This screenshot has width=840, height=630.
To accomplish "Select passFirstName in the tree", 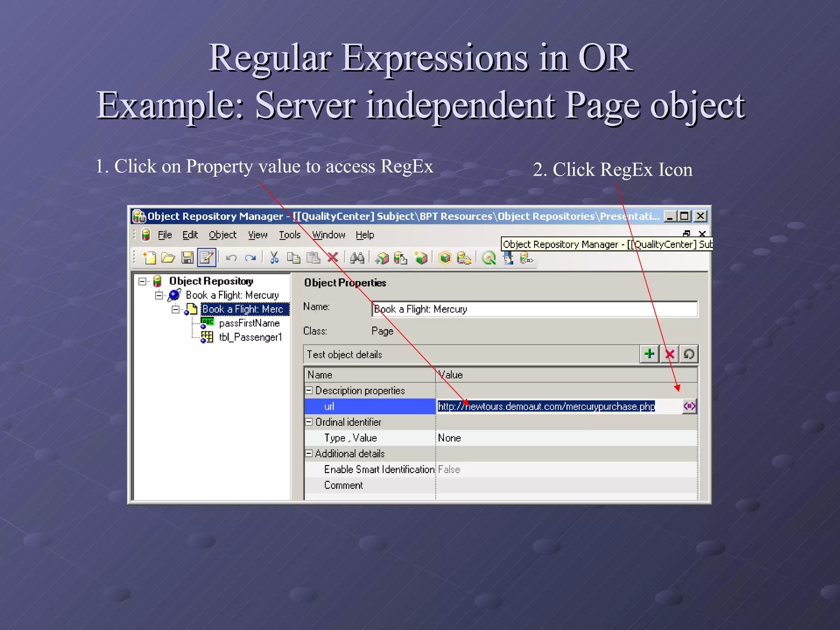I will coord(249,323).
